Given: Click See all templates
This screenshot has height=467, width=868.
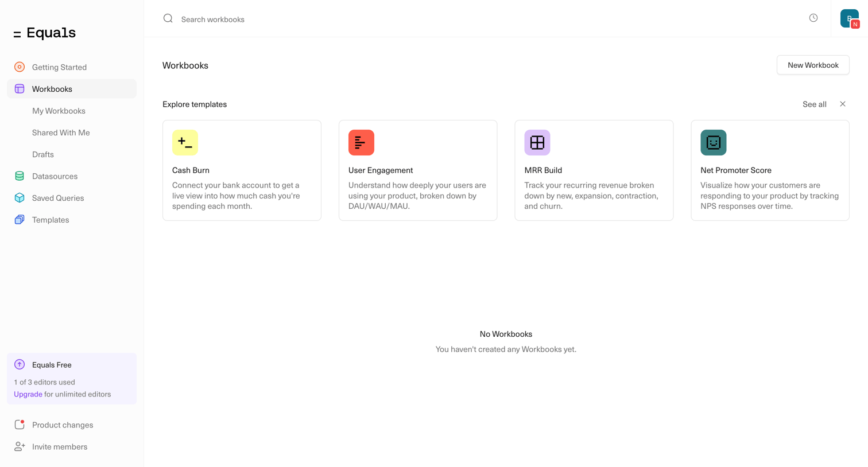Looking at the screenshot, I should pos(815,104).
